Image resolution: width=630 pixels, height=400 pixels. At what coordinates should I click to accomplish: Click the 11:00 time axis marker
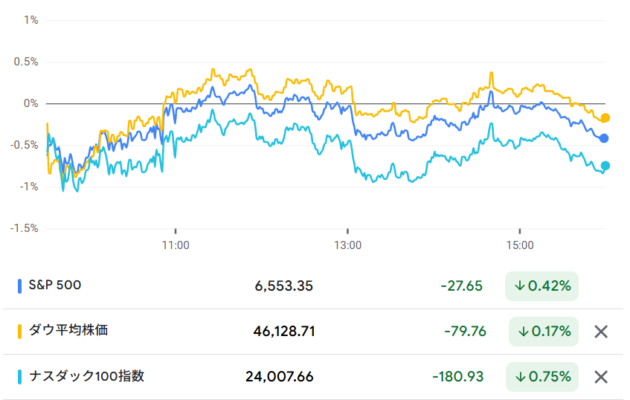point(175,243)
